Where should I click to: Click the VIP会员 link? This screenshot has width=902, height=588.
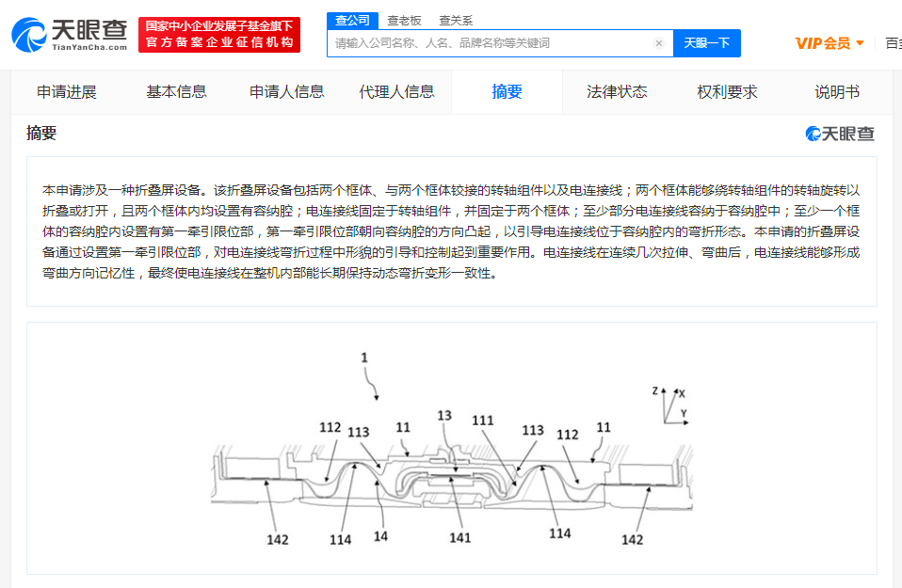[823, 43]
